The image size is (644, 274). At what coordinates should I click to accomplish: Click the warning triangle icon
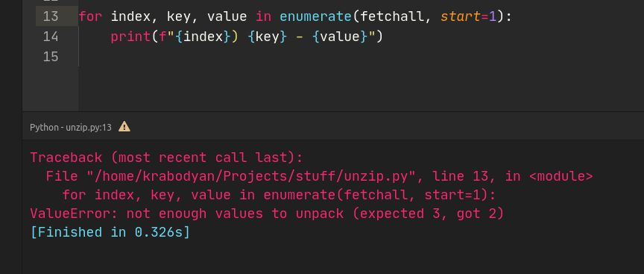[124, 127]
